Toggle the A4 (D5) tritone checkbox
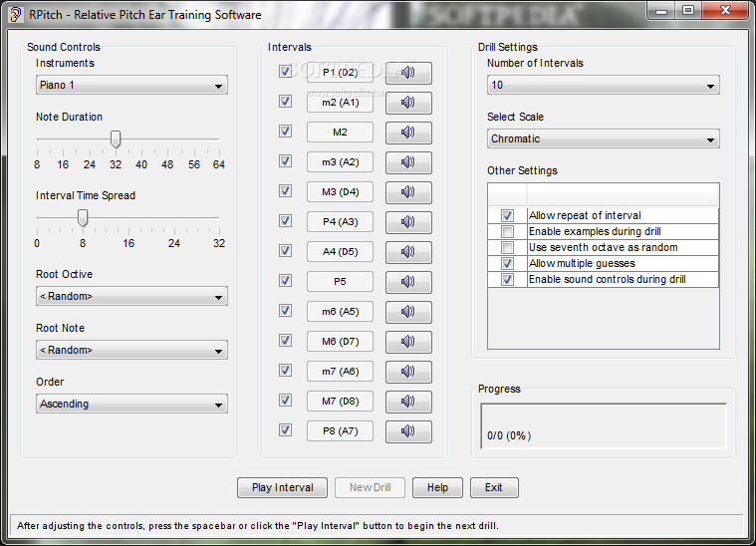The height and width of the screenshot is (546, 756). 286,251
